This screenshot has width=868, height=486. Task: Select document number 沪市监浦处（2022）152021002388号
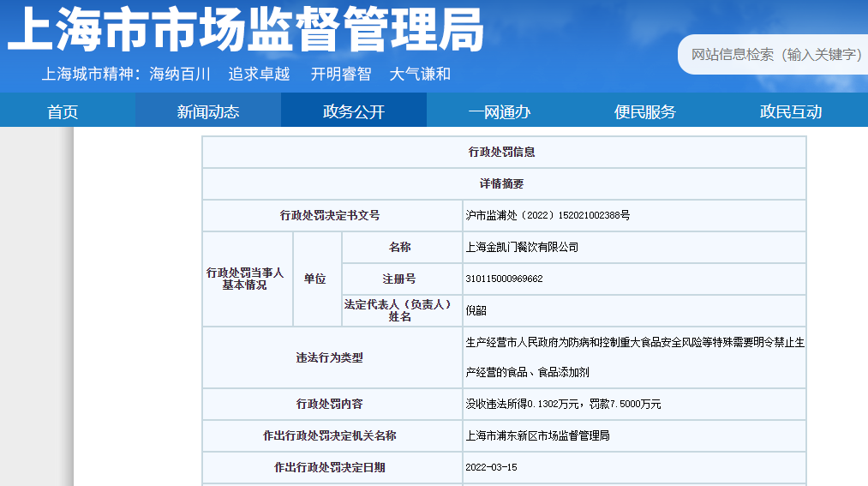(x=548, y=215)
